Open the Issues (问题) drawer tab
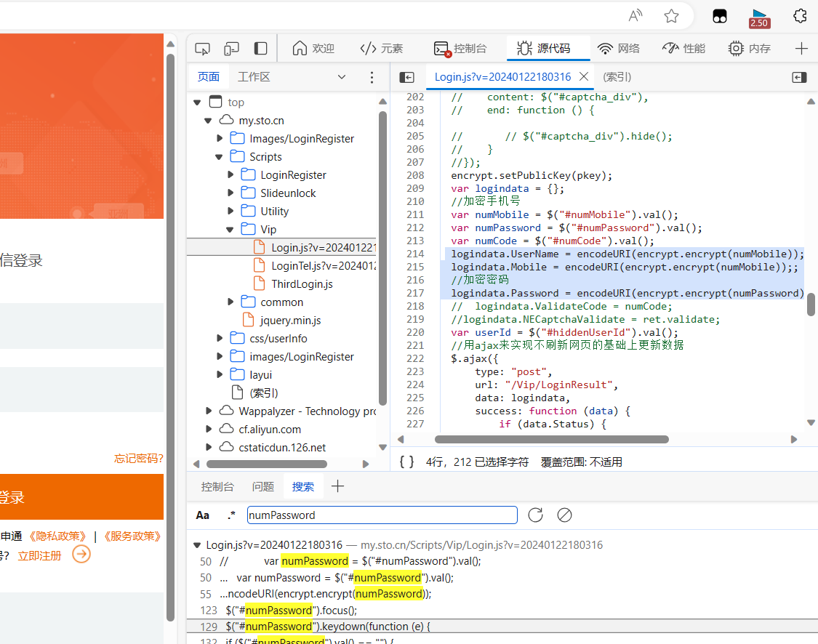 point(263,486)
